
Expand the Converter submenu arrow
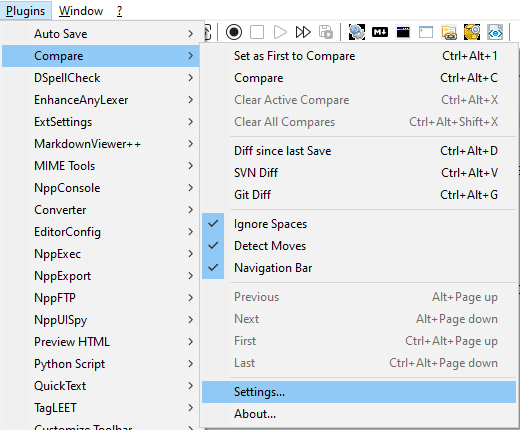click(x=190, y=210)
